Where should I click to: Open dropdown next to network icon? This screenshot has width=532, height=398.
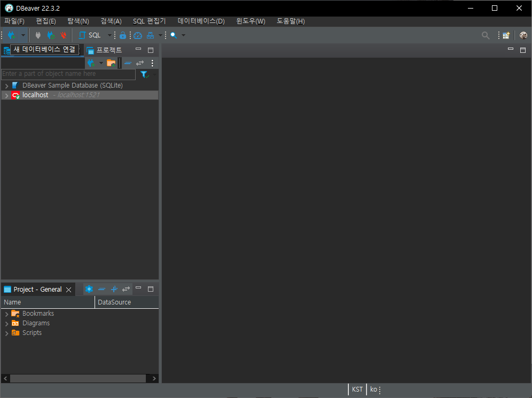160,35
